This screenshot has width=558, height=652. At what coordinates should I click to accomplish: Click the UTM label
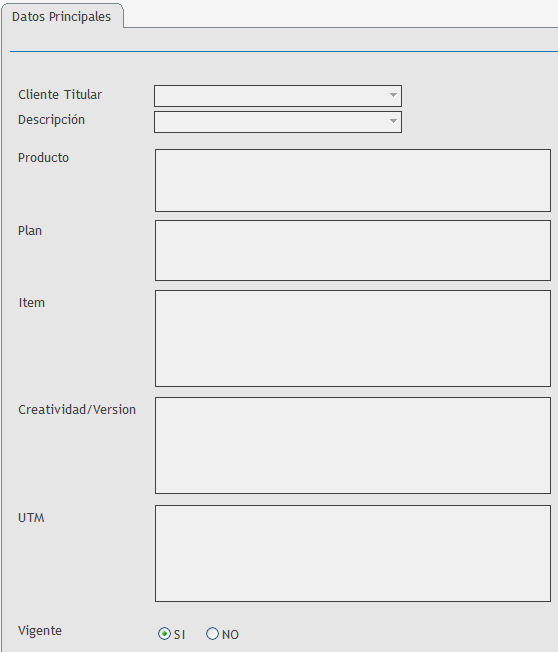click(x=31, y=518)
